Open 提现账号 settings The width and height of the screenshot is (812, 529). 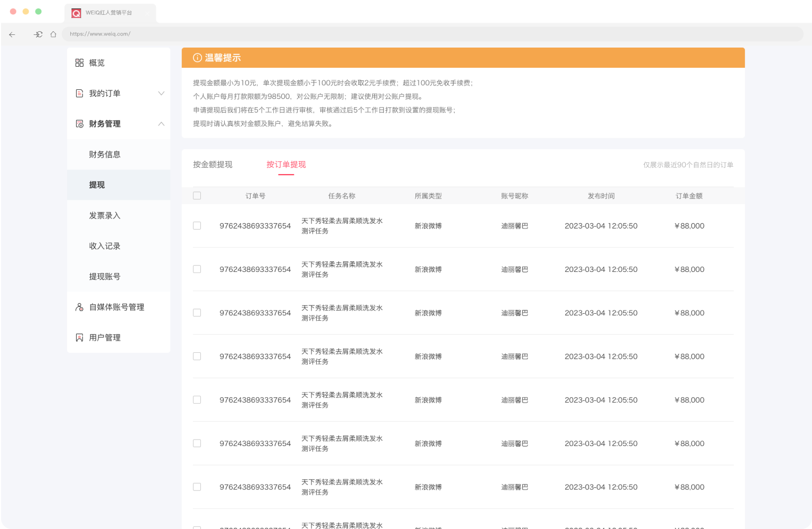point(104,276)
